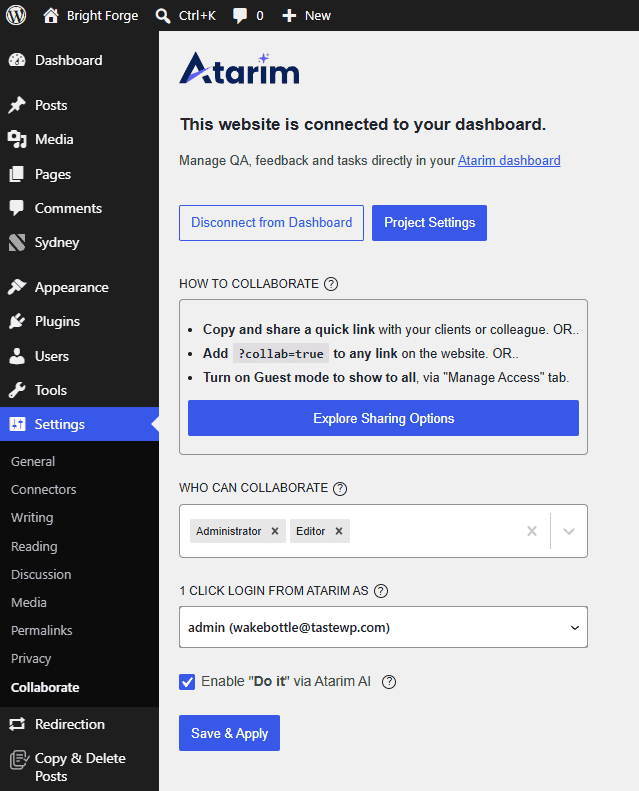Click Disconnect from Dashboard button
This screenshot has width=639, height=791.
pyautogui.click(x=271, y=223)
